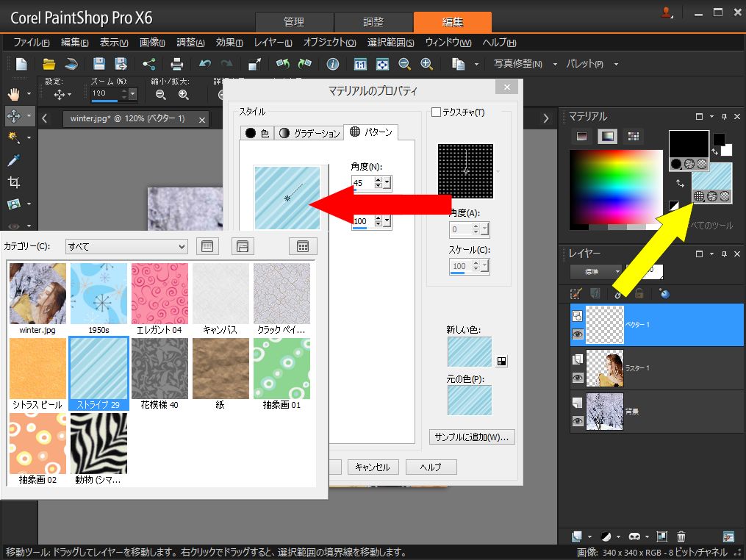Open the zoom percentage dropdown arrow
Viewport: 746px width, 560px height.
[x=133, y=94]
